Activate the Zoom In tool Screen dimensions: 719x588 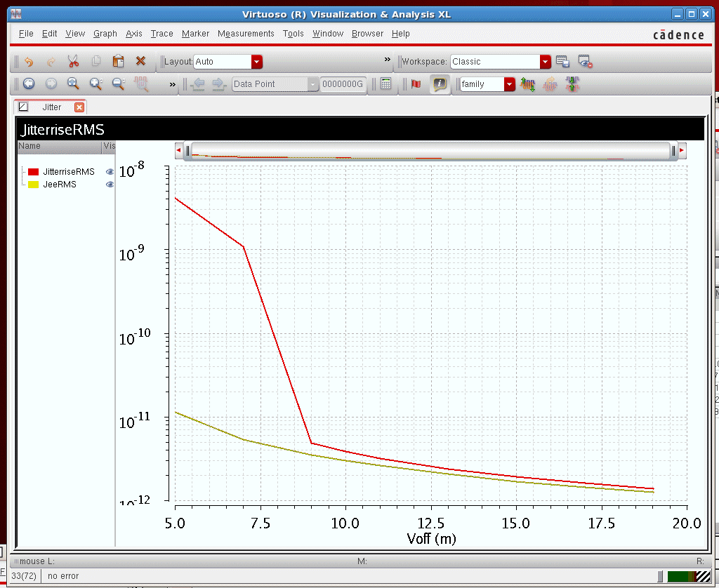point(94,84)
